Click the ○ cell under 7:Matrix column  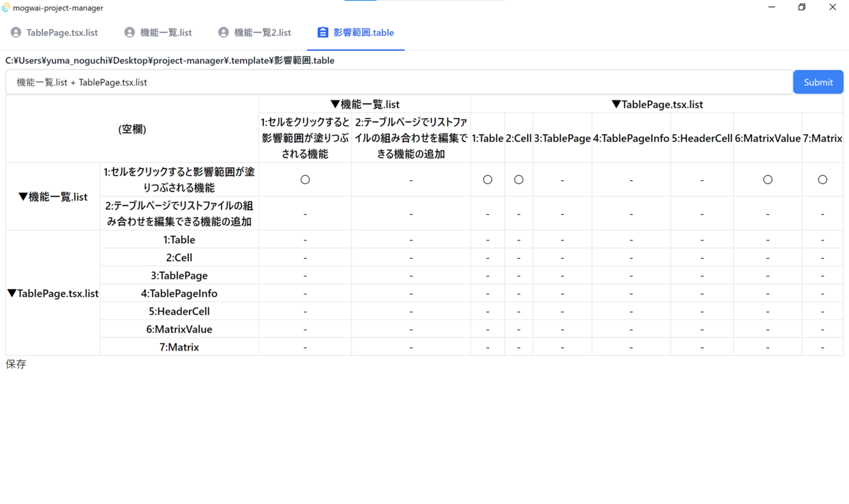pyautogui.click(x=822, y=180)
